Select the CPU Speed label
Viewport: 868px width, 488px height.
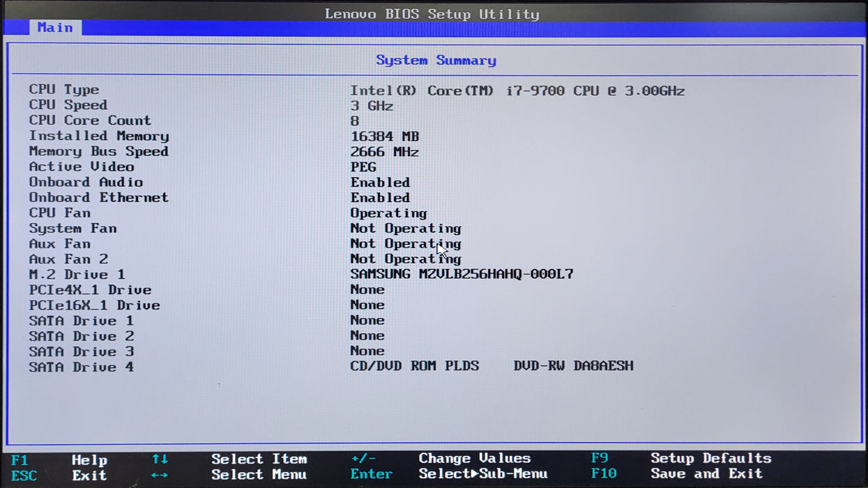point(68,105)
